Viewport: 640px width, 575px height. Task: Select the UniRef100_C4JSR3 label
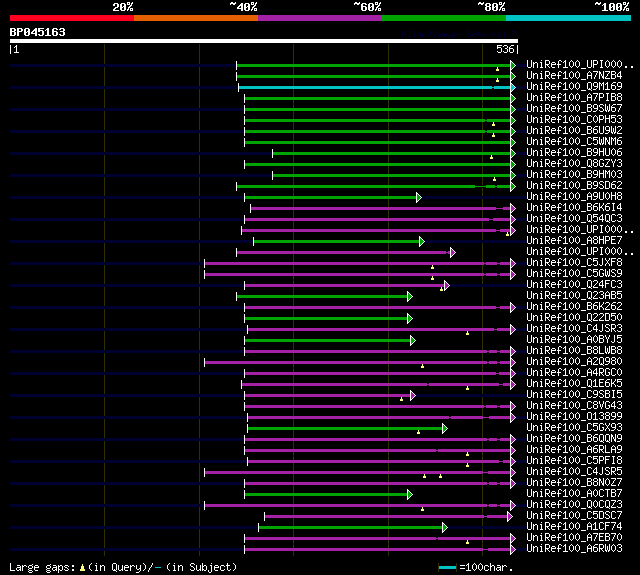[574, 329]
